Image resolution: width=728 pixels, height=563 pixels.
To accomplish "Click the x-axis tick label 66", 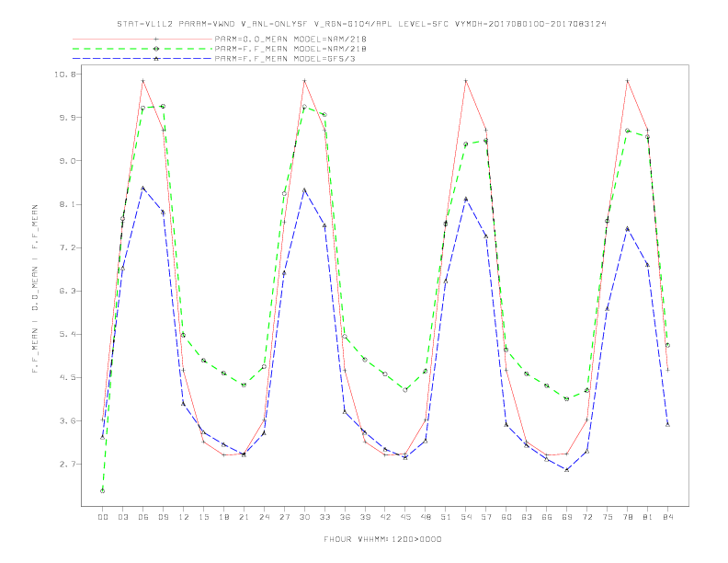I will point(547,517).
